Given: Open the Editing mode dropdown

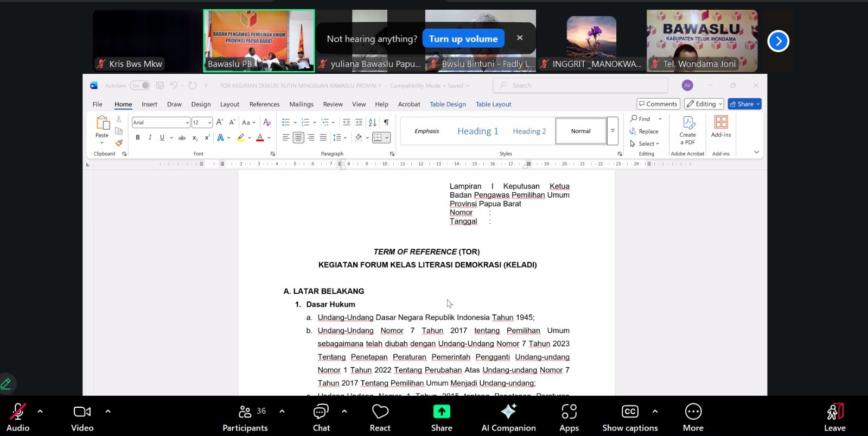Looking at the screenshot, I should (704, 104).
